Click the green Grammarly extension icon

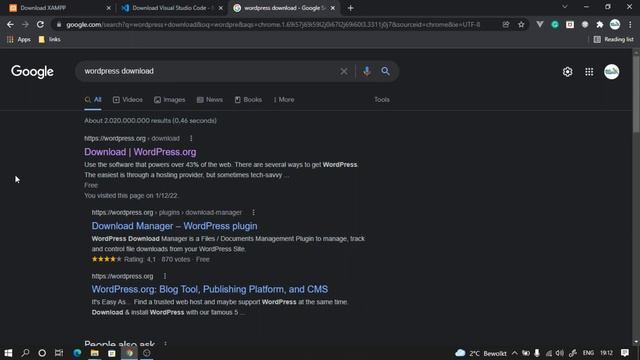tap(555, 24)
